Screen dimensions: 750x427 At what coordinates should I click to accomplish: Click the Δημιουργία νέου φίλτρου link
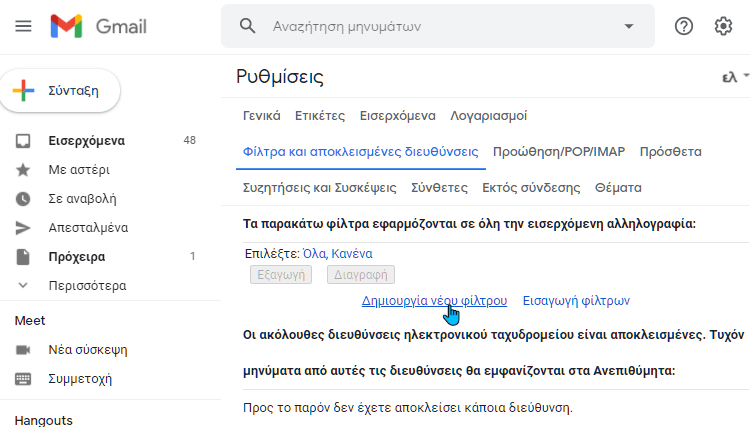pyautogui.click(x=434, y=301)
